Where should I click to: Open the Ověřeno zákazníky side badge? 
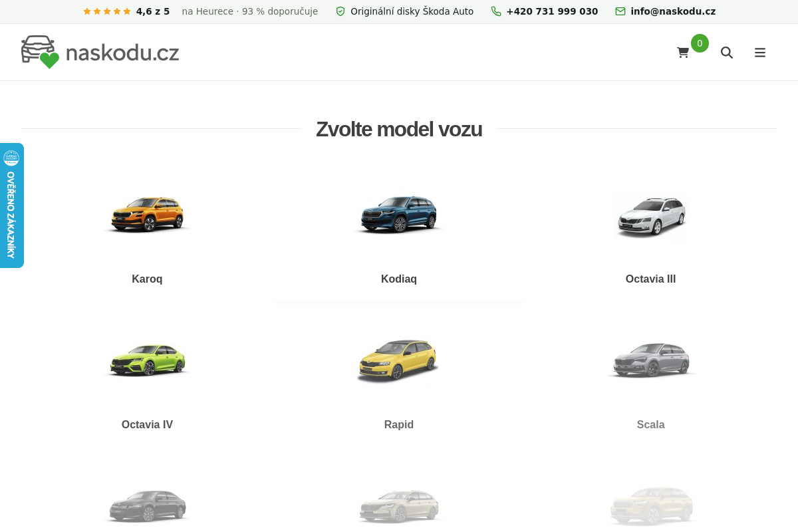11,205
